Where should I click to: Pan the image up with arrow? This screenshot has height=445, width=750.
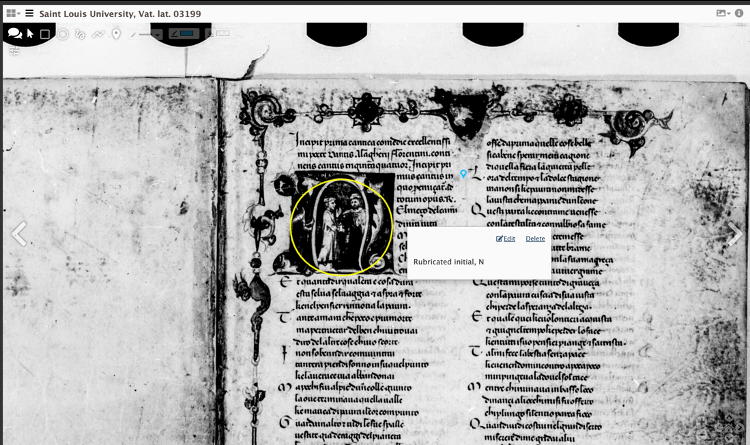coord(729,417)
